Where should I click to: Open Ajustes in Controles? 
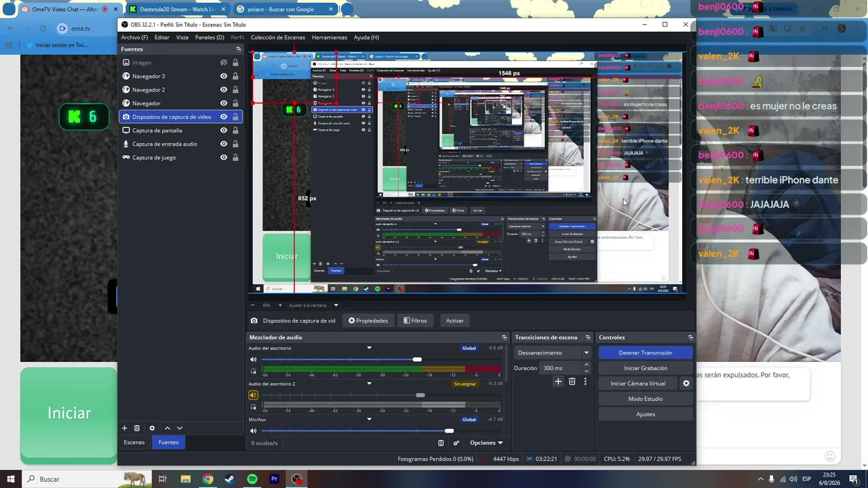[646, 414]
